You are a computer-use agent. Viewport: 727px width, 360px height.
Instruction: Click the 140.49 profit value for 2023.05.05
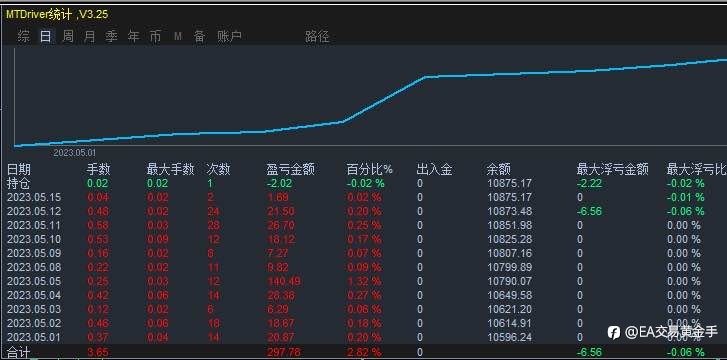click(284, 281)
